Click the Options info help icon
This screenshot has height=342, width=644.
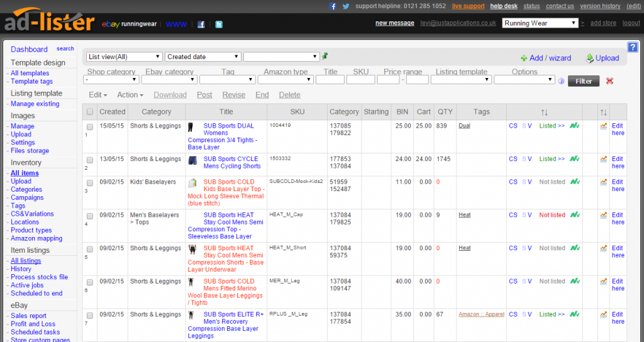pos(561,81)
